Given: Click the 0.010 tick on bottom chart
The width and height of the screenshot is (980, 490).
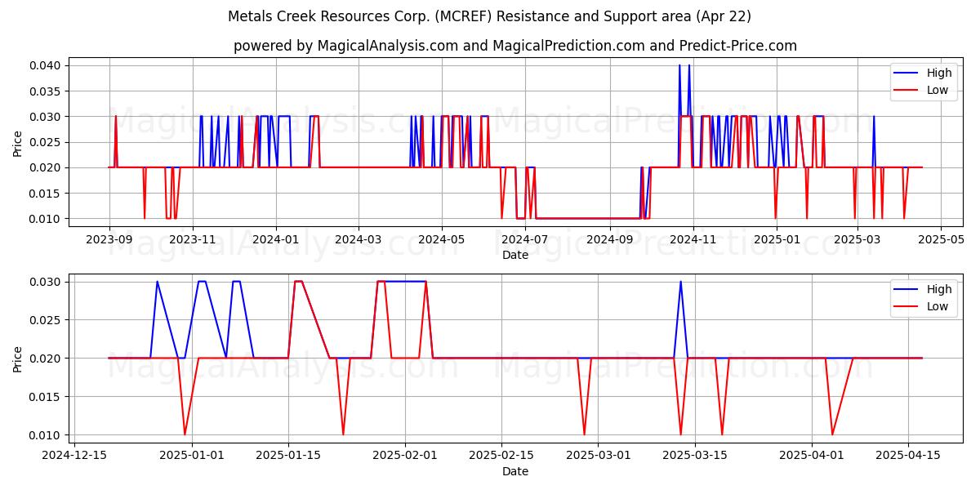Looking at the screenshot, I should pos(46,435).
